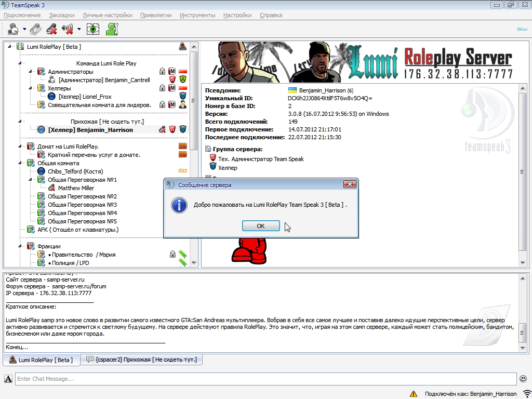Click the channel tree vertical scrollbar
Image resolution: width=532 pixels, height=399 pixels.
point(194,100)
